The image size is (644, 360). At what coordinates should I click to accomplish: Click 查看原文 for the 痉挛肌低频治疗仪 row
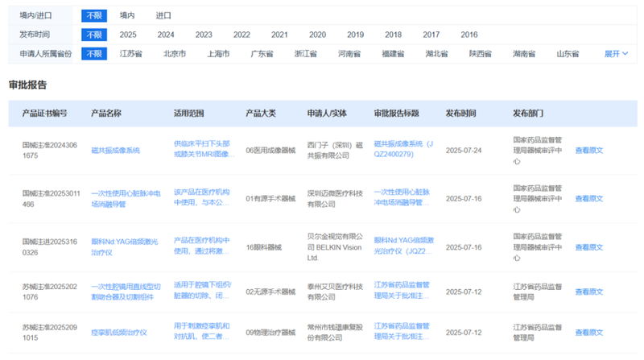pos(588,333)
